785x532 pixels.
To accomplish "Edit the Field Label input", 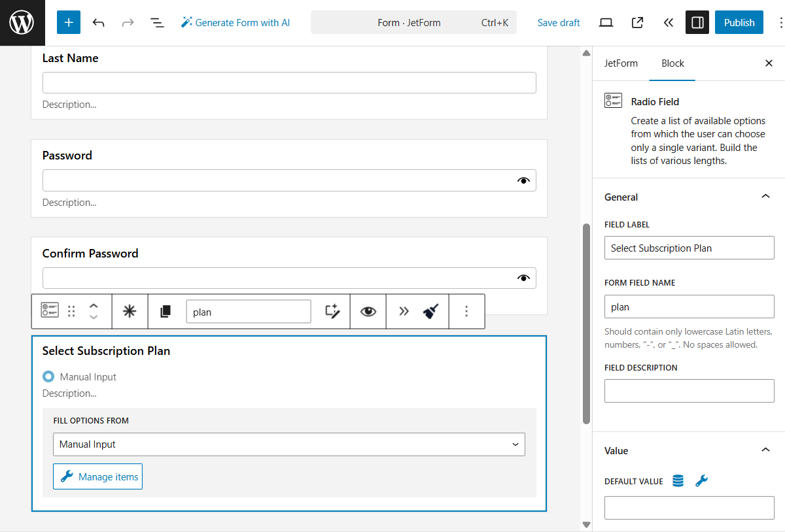I will [x=689, y=248].
